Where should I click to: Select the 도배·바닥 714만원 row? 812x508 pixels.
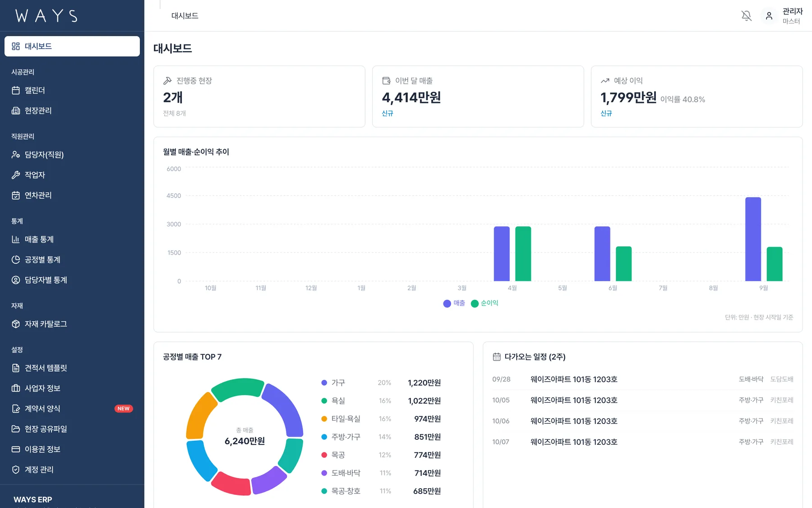pyautogui.click(x=381, y=473)
